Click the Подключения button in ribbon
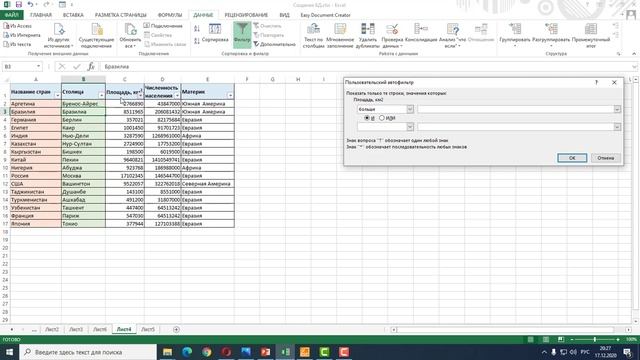 163,26
